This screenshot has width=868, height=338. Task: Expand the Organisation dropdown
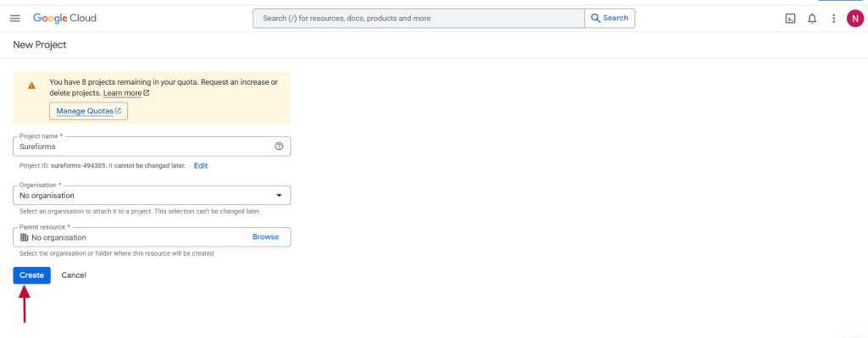tap(152, 196)
